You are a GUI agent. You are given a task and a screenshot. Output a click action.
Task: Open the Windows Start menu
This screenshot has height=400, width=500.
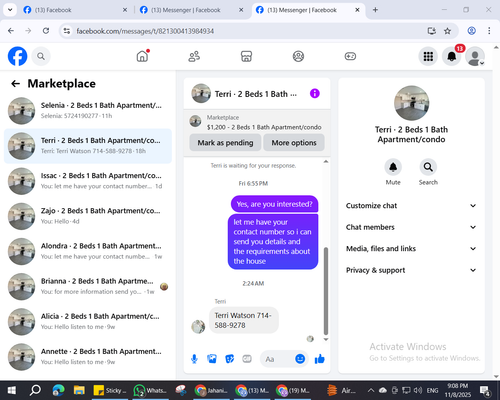(x=12, y=390)
